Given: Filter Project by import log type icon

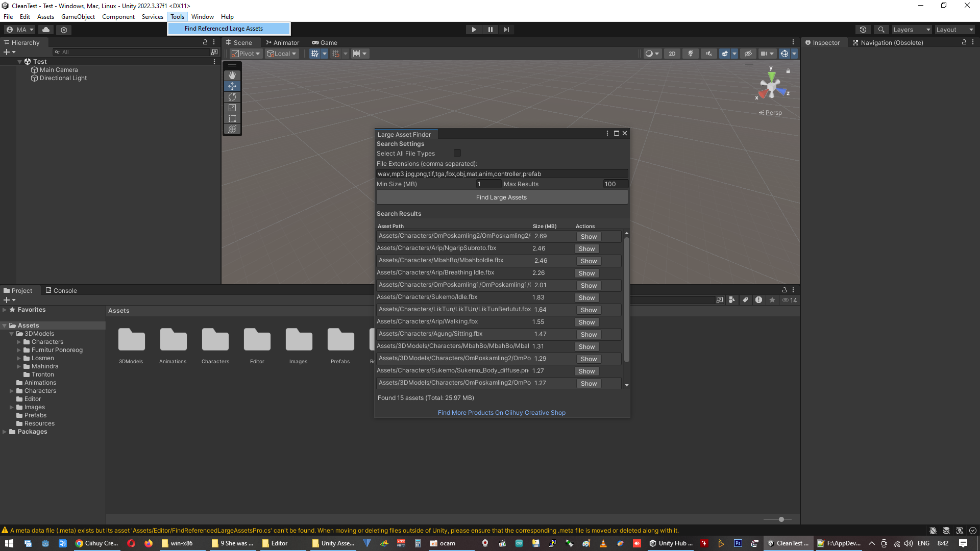Looking at the screenshot, I should (x=759, y=300).
